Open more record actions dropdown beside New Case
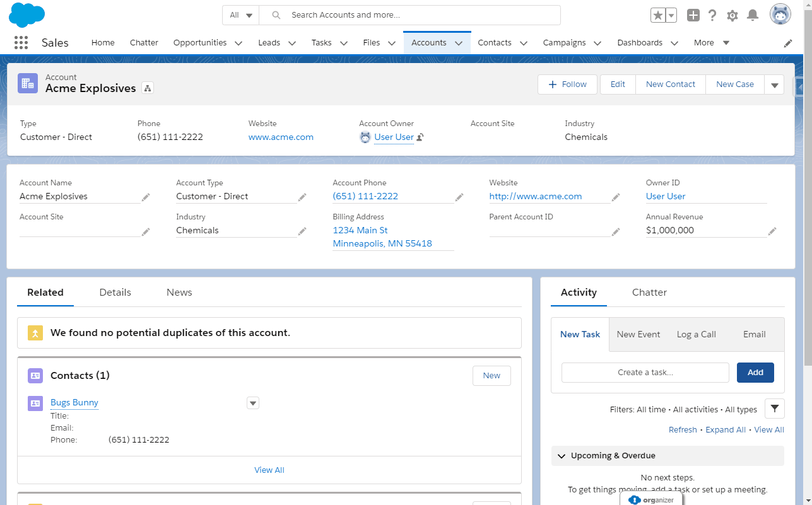 (x=774, y=84)
